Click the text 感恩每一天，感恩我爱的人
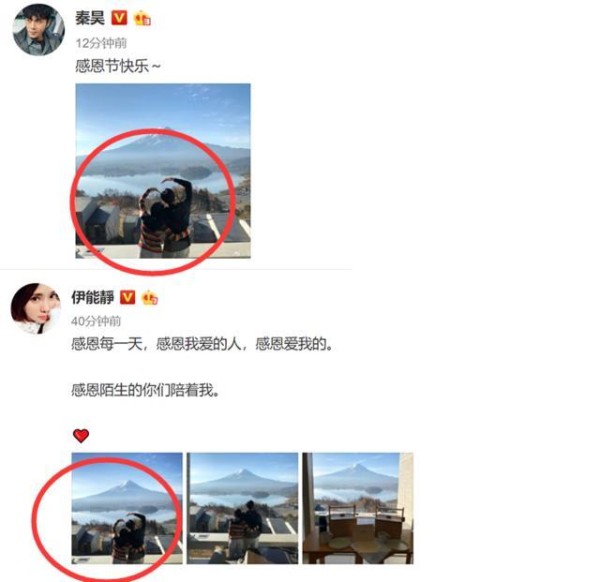The height and width of the screenshot is (582, 600). (156, 344)
